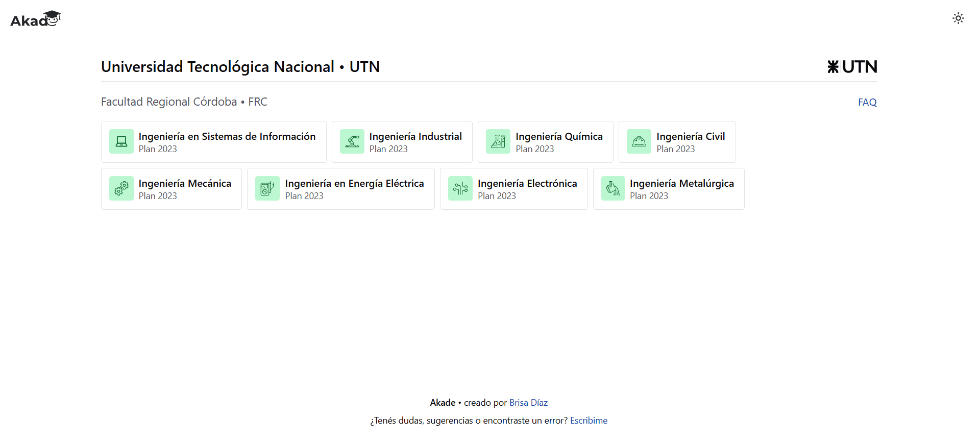Select Ingeniería Química career title

click(x=559, y=136)
